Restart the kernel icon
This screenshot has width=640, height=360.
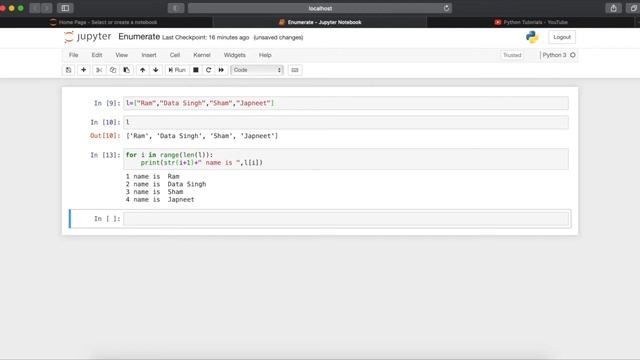(x=209, y=70)
